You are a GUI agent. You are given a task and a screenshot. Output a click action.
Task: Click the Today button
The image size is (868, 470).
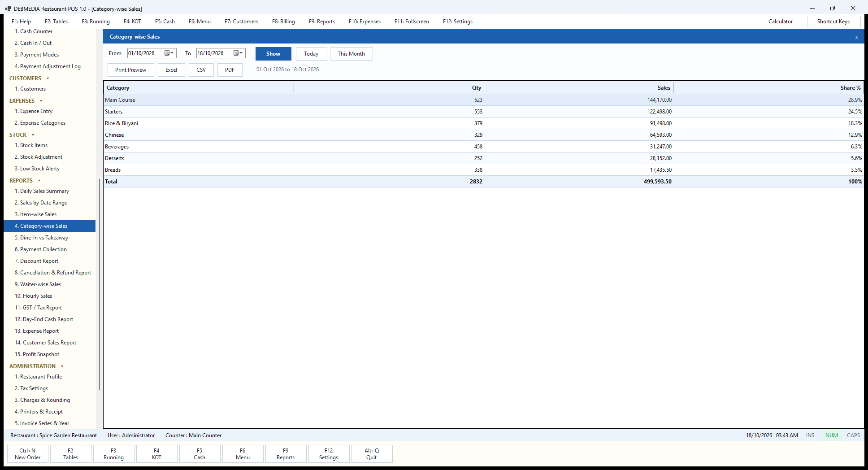(x=311, y=54)
